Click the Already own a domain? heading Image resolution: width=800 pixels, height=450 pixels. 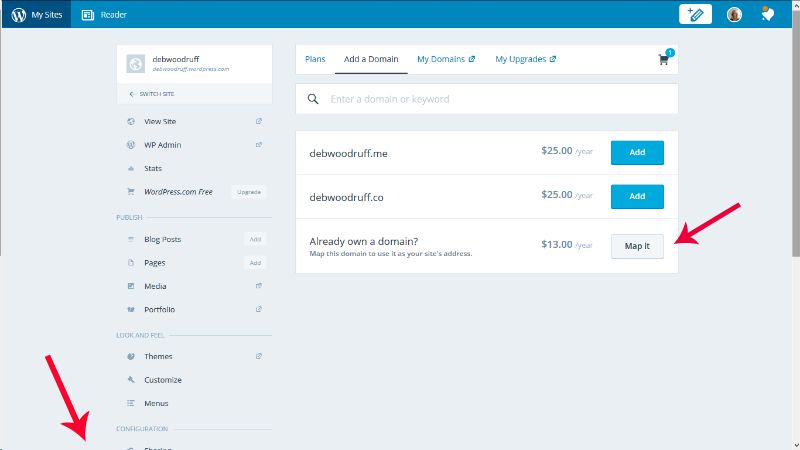point(364,241)
